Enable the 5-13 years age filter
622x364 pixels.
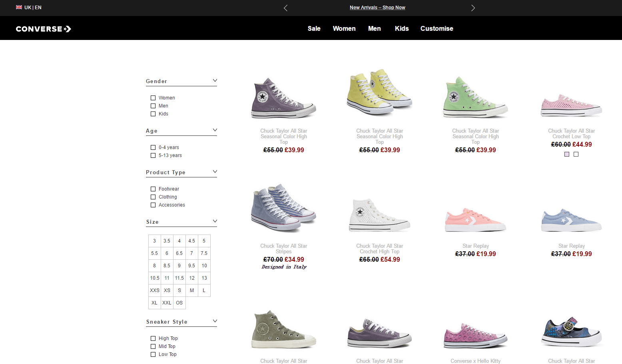click(x=153, y=155)
